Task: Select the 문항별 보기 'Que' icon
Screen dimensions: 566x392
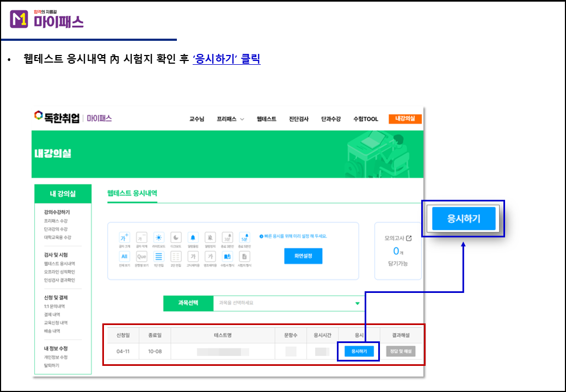Action: coord(141,256)
